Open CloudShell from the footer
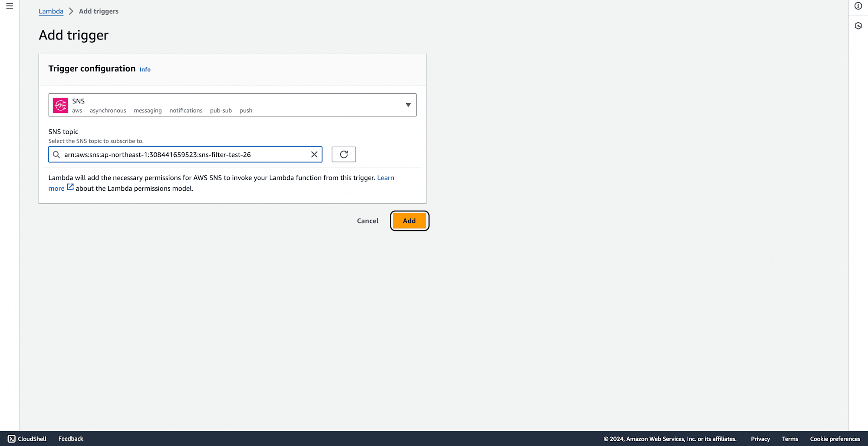Image resolution: width=868 pixels, height=446 pixels. (x=27, y=439)
